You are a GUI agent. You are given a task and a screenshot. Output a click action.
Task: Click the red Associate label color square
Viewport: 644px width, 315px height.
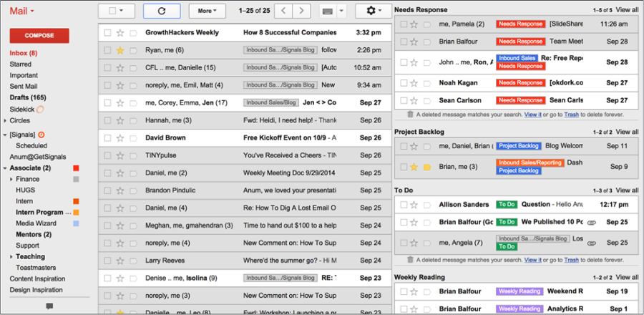[x=75, y=168]
